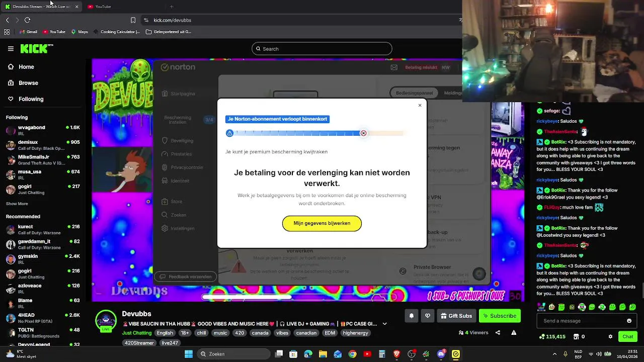Open 4HEAD recommended channel
The width and height of the screenshot is (644, 362).
[43, 318]
